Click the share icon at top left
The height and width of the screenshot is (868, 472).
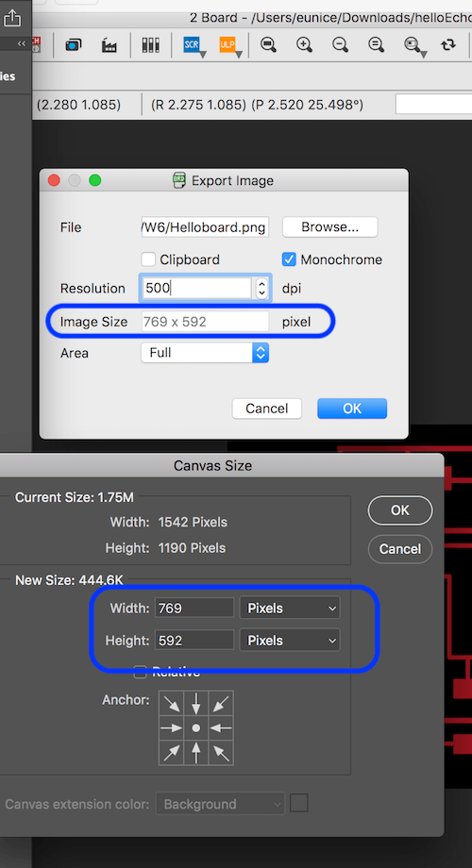tap(11, 19)
